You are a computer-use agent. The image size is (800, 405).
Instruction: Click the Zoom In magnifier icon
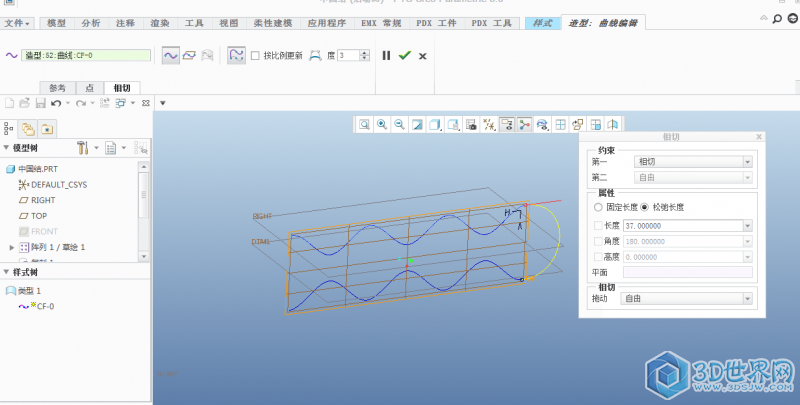(x=382, y=124)
